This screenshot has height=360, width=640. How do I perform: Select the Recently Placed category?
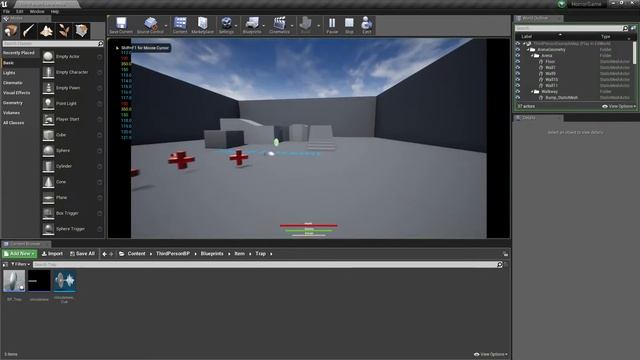pyautogui.click(x=19, y=53)
